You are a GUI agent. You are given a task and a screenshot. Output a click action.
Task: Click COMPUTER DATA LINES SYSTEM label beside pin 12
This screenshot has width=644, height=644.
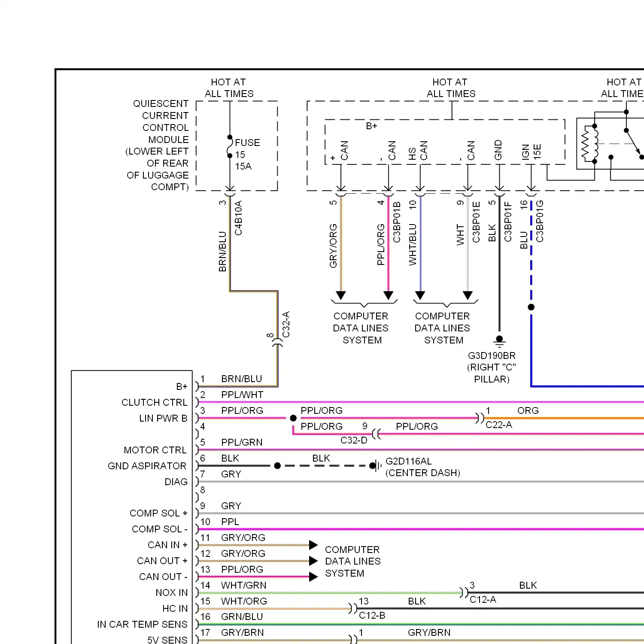(352, 561)
